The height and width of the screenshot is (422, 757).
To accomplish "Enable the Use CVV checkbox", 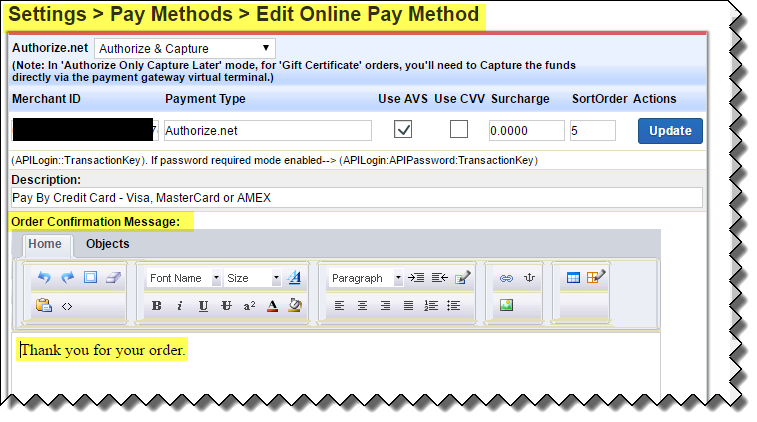I will (x=459, y=130).
